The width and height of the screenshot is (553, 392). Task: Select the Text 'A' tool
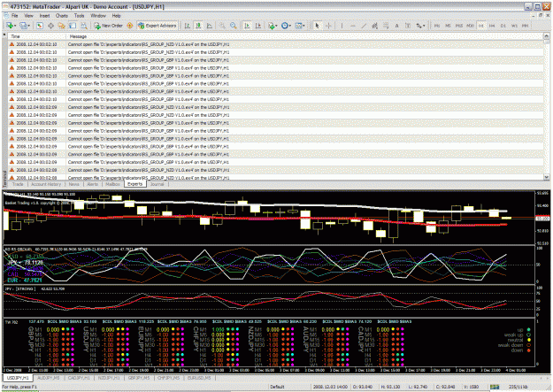pos(396,26)
